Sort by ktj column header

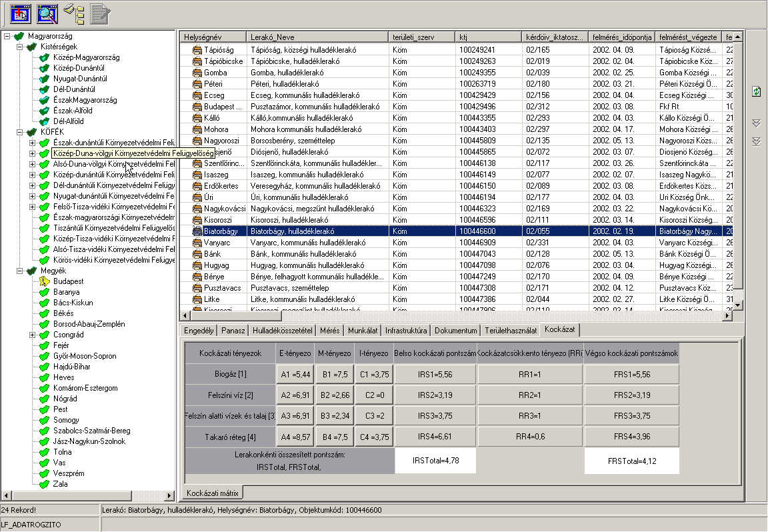pos(488,37)
